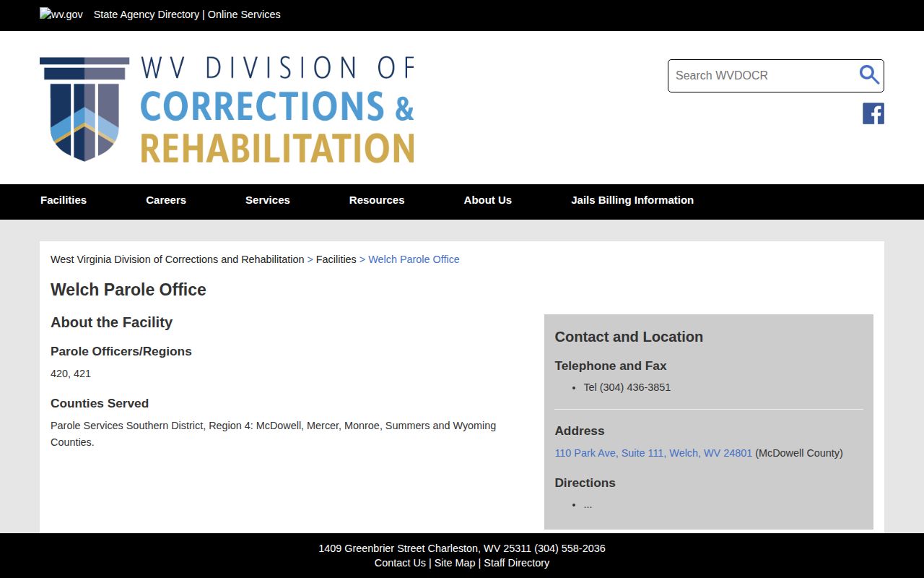Click the Parole Services Southern District paragraph
The width and height of the screenshot is (924, 578).
click(x=273, y=433)
